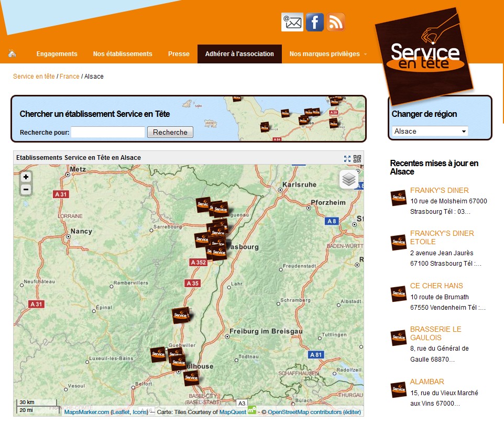Open the Alsace region dropdown
The width and height of the screenshot is (504, 424).
click(430, 131)
